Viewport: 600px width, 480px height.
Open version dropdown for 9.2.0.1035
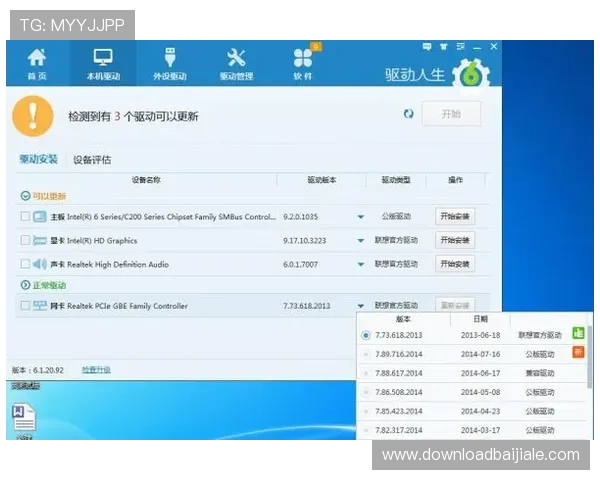(360, 217)
